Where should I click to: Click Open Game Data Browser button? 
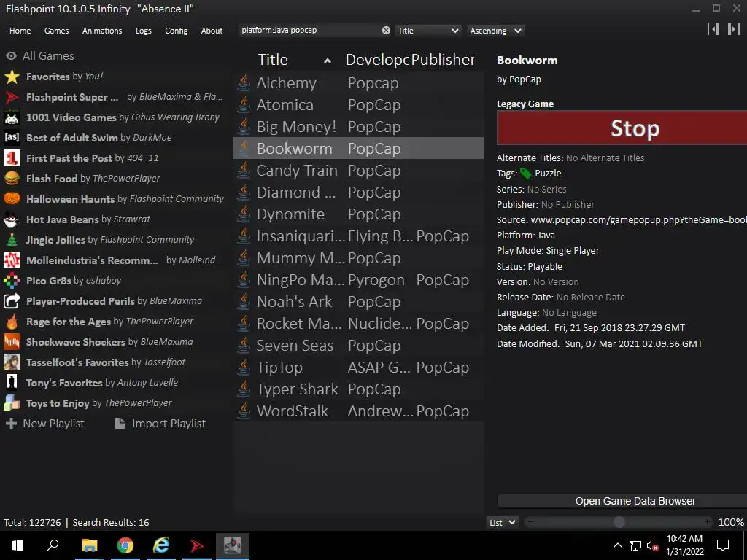[x=622, y=501]
